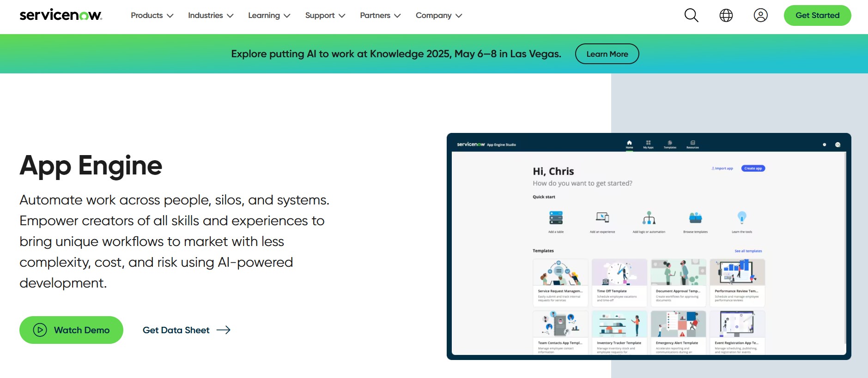Click the play icon in Watch Demo
The width and height of the screenshot is (868, 378).
(x=40, y=330)
